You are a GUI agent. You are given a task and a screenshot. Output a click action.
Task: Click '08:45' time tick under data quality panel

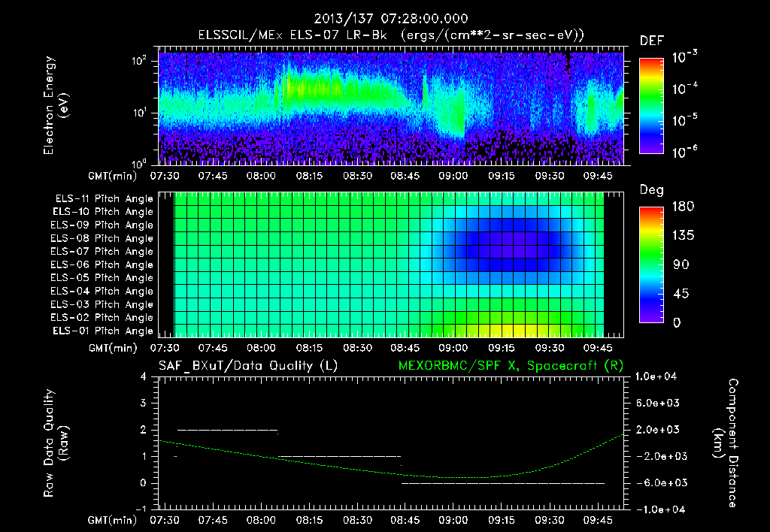coord(405,520)
